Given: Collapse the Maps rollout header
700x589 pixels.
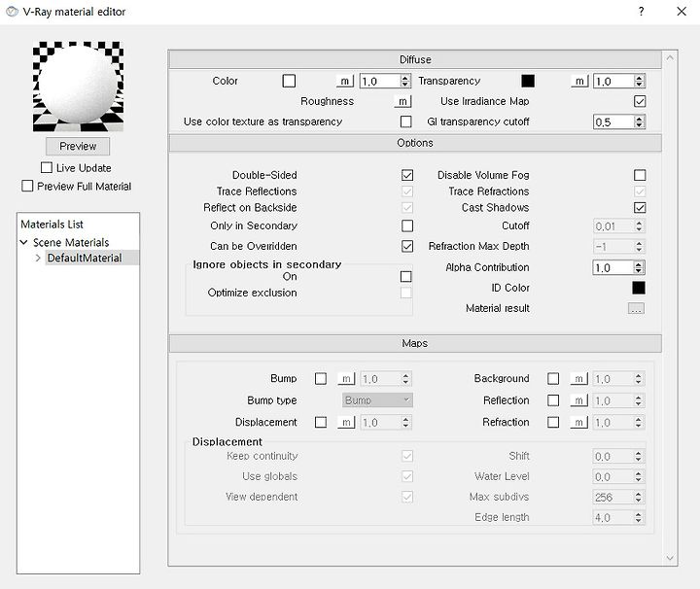Looking at the screenshot, I should pyautogui.click(x=415, y=344).
